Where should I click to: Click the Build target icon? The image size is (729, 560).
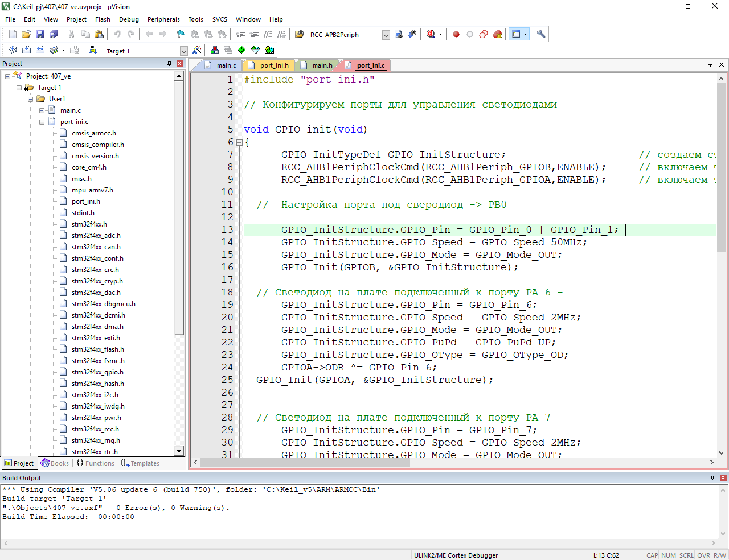26,50
